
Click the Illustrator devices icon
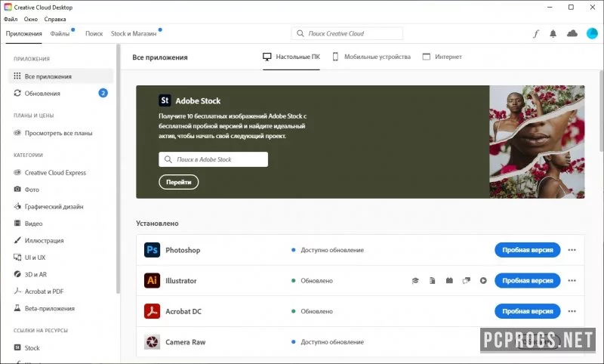[x=466, y=281]
